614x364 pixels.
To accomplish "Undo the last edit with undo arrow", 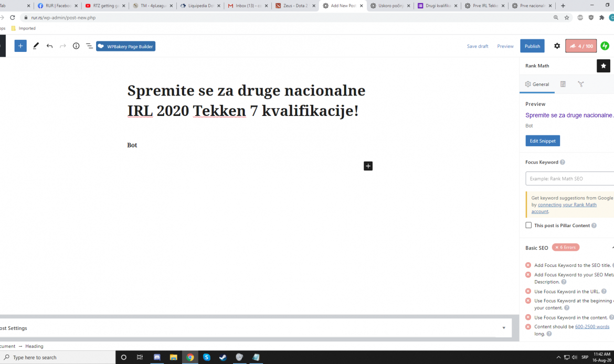I will 49,46.
